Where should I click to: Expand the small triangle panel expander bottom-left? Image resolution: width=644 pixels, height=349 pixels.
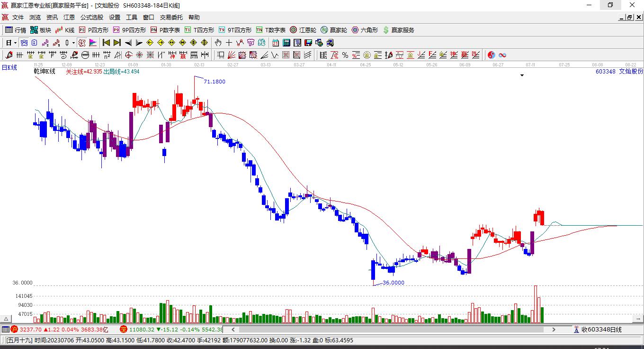[x=6, y=319]
